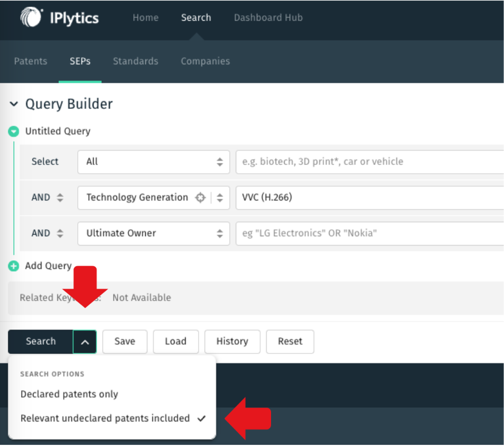Select the SEPs tab
The image size is (504, 447).
[80, 61]
